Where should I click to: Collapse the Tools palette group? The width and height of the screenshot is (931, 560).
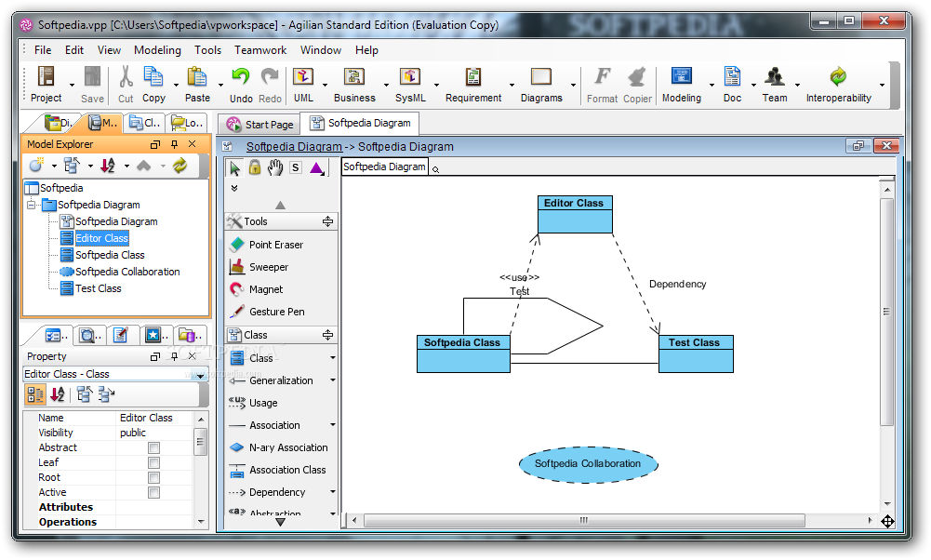tap(327, 221)
